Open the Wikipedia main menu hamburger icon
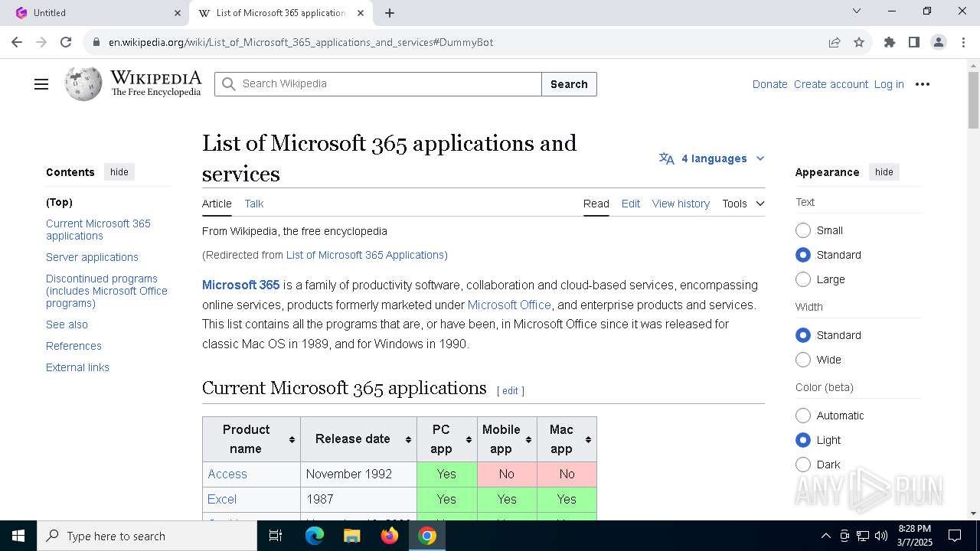 (x=41, y=84)
